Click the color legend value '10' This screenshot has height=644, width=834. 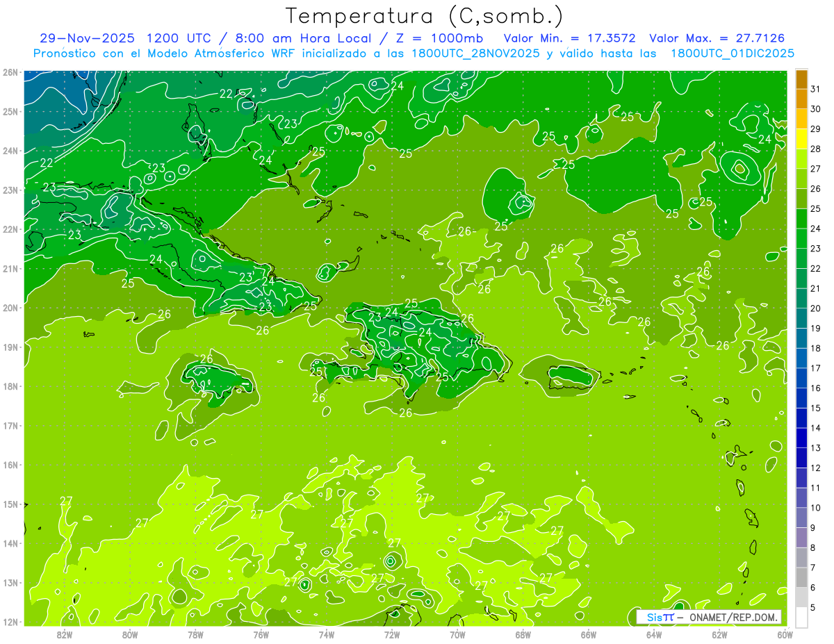click(815, 508)
